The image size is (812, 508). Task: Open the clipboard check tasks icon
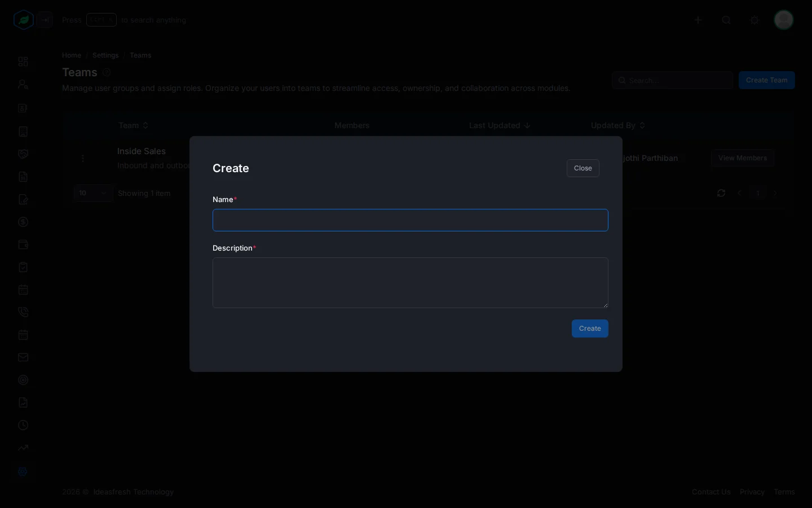click(x=23, y=267)
